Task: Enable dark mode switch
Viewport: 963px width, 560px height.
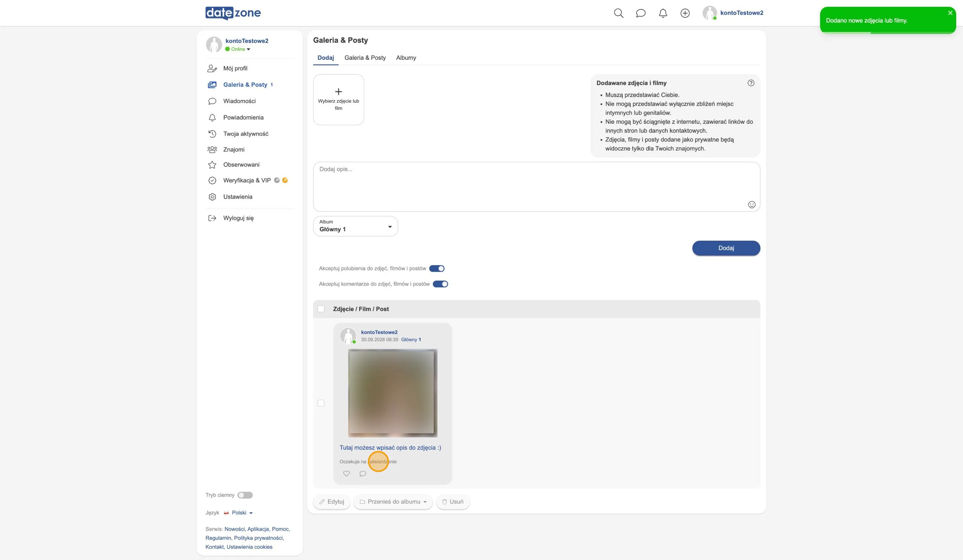Action: click(x=245, y=495)
